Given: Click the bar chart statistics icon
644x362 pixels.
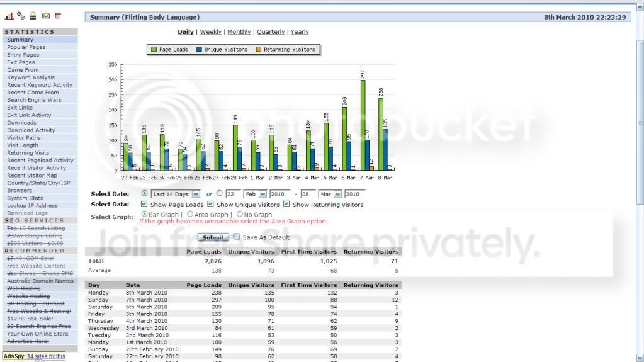Looking at the screenshot, I should [9, 16].
